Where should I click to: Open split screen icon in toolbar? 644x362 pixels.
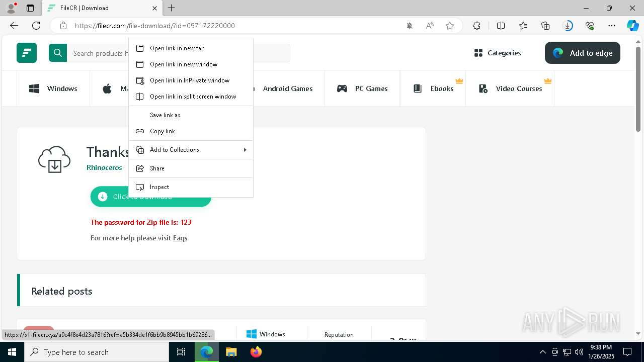[x=501, y=26]
